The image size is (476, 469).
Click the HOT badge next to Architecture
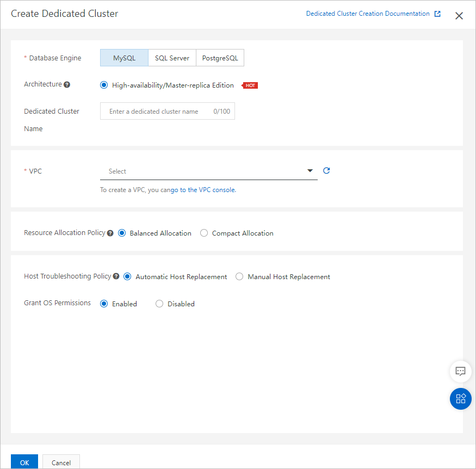pyautogui.click(x=250, y=85)
